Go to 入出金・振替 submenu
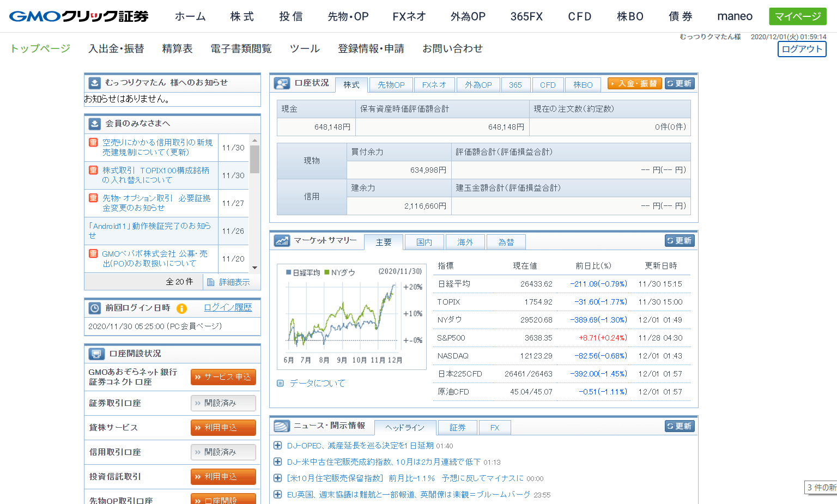Screen dimensions: 837x504 click(x=116, y=48)
